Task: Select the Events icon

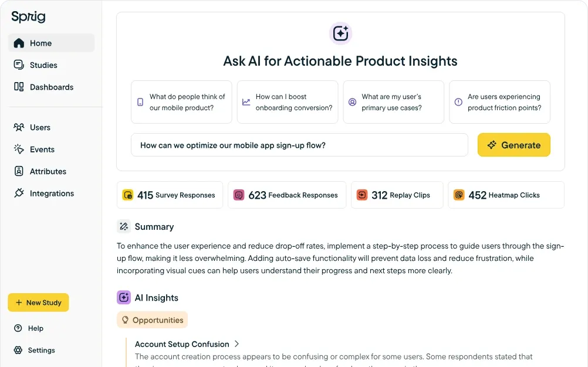Action: [x=18, y=149]
